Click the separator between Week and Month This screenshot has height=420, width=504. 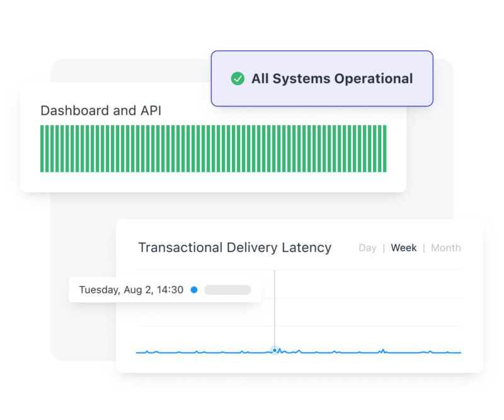tap(423, 248)
